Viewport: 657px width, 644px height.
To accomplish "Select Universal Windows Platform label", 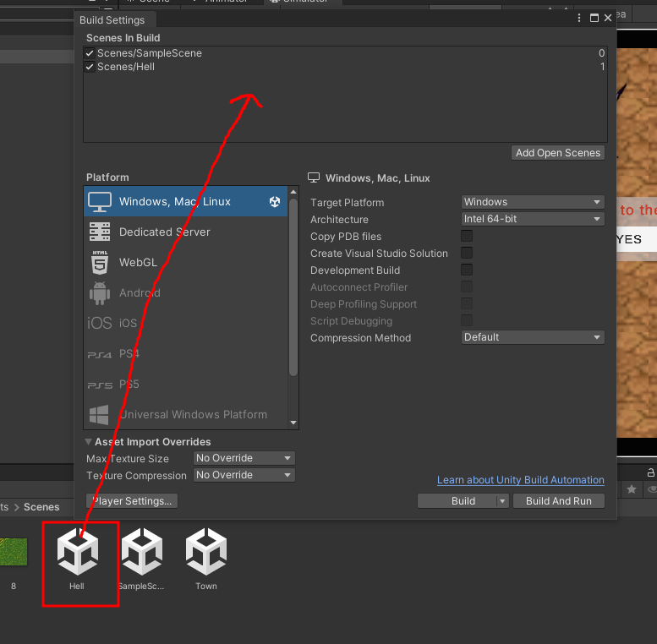I will 193,414.
